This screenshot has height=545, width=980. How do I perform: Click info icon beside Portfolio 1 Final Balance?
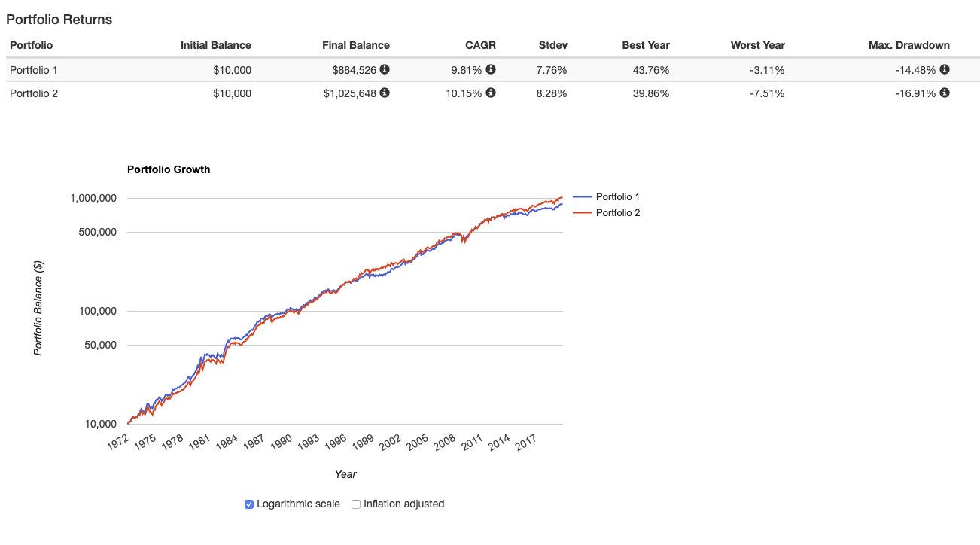385,69
